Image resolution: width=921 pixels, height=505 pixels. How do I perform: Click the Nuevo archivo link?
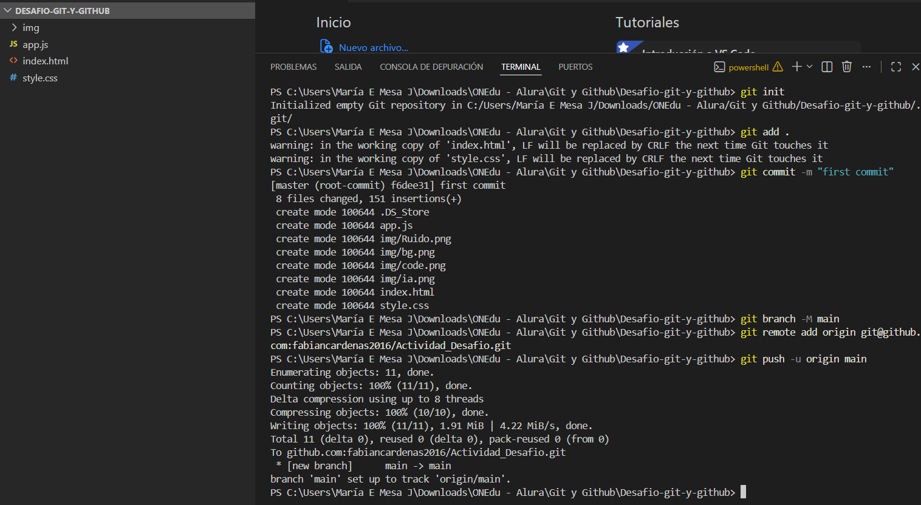pos(373,48)
